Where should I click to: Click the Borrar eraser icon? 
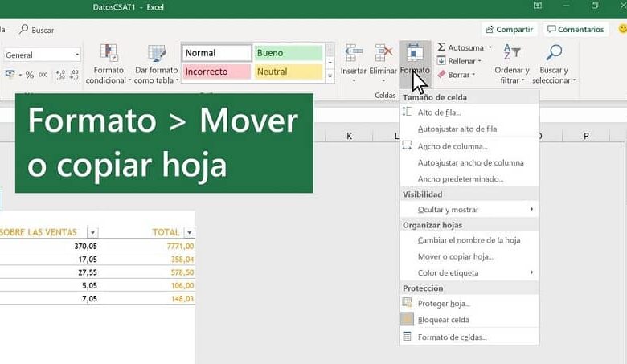click(441, 74)
